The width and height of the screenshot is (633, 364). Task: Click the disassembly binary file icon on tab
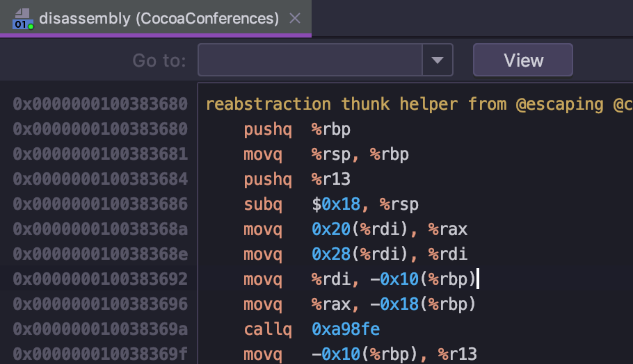[22, 19]
